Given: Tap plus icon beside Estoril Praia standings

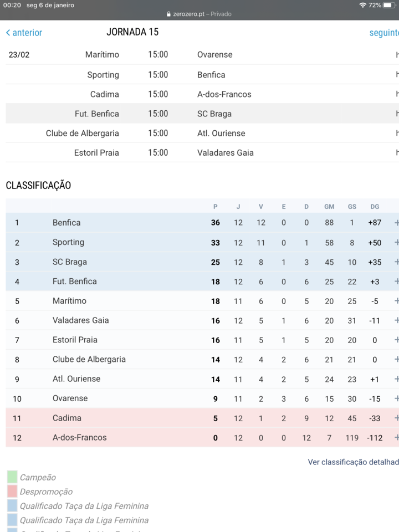Looking at the screenshot, I should [396, 340].
